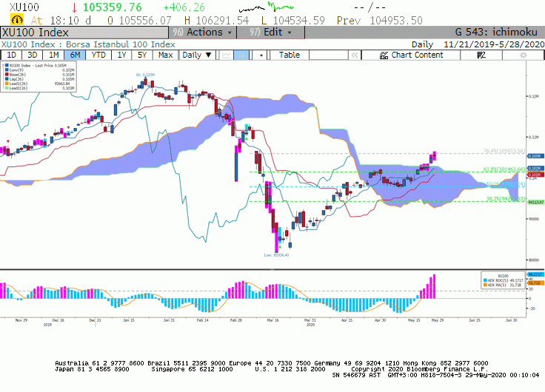Click the L 104534.59 low value
Viewport: 545px width, 392px height.
[x=293, y=21]
